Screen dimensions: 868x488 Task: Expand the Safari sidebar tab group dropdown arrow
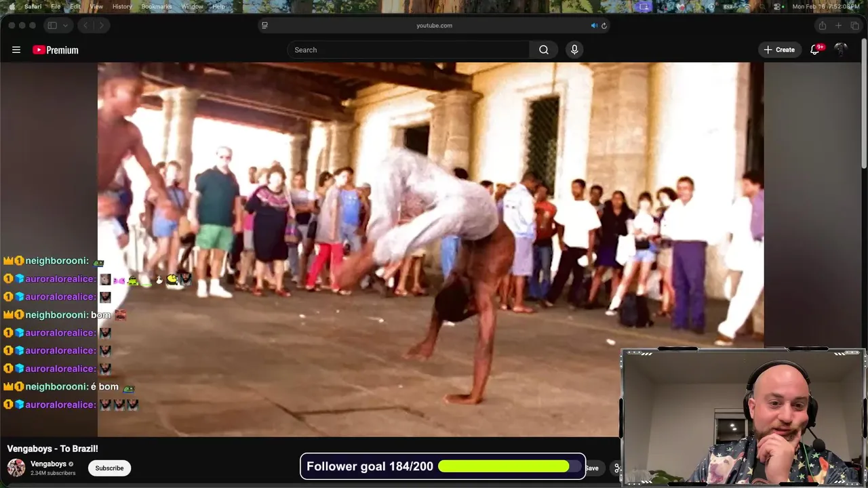coord(66,25)
